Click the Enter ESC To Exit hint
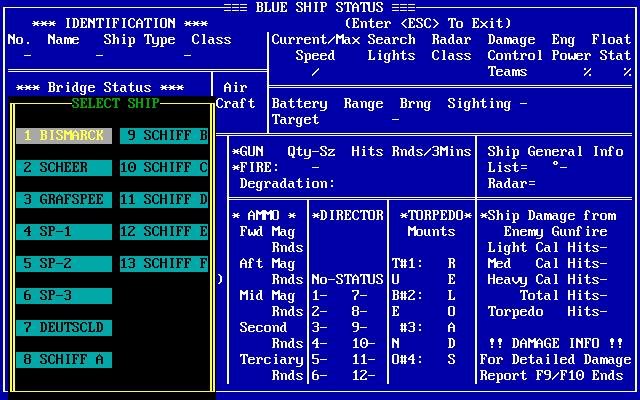This screenshot has height=400, width=640. pos(428,23)
